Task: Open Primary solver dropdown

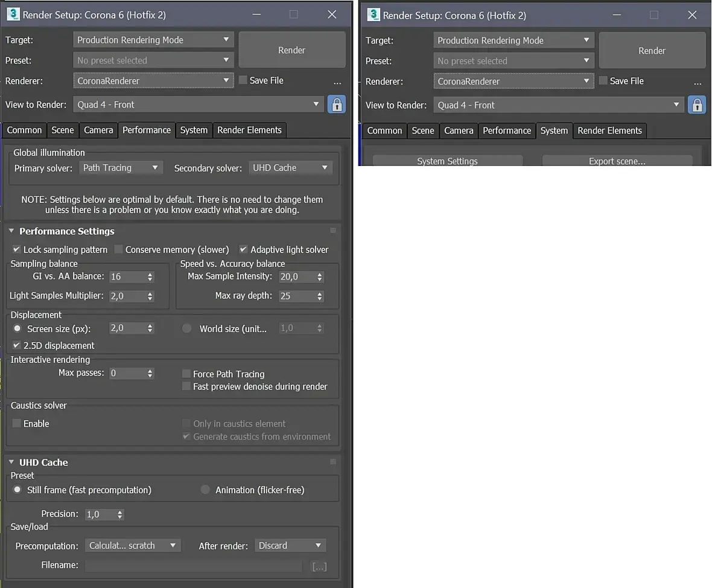Action: (x=120, y=168)
